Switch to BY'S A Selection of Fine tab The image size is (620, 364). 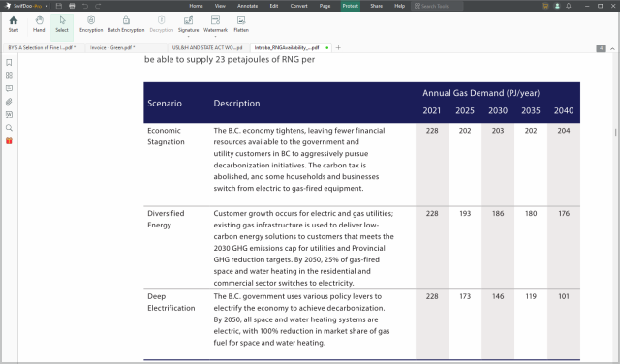pyautogui.click(x=43, y=47)
